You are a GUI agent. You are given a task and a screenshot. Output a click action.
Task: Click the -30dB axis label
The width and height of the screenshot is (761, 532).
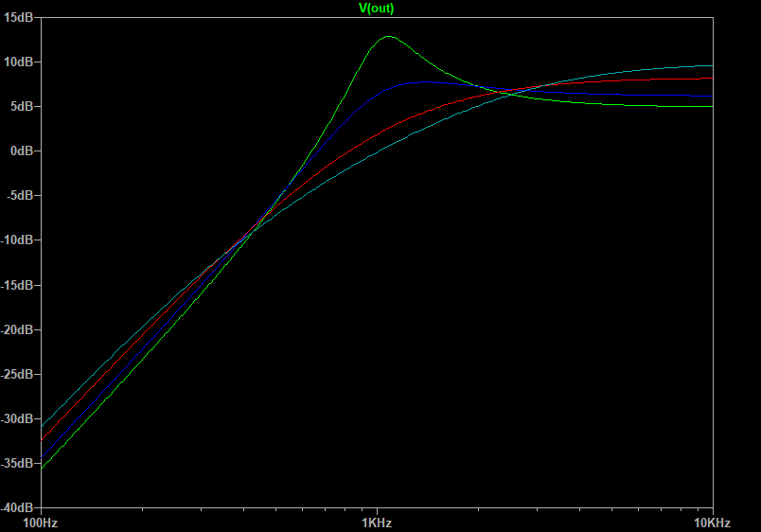[x=17, y=419]
